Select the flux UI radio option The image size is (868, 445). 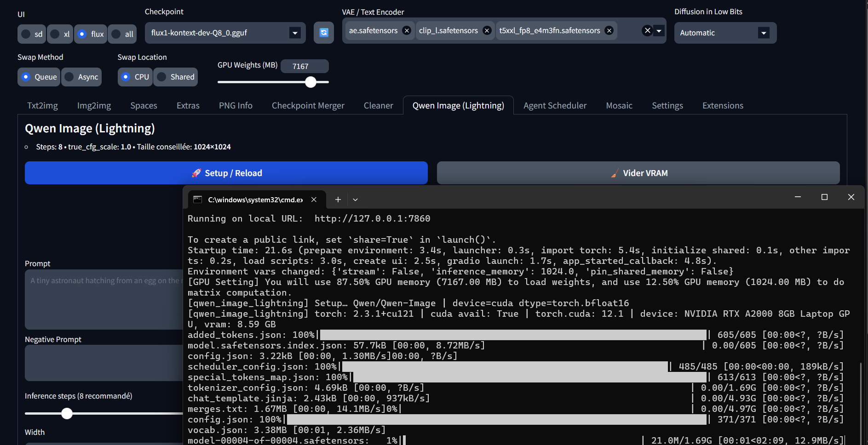[91, 34]
